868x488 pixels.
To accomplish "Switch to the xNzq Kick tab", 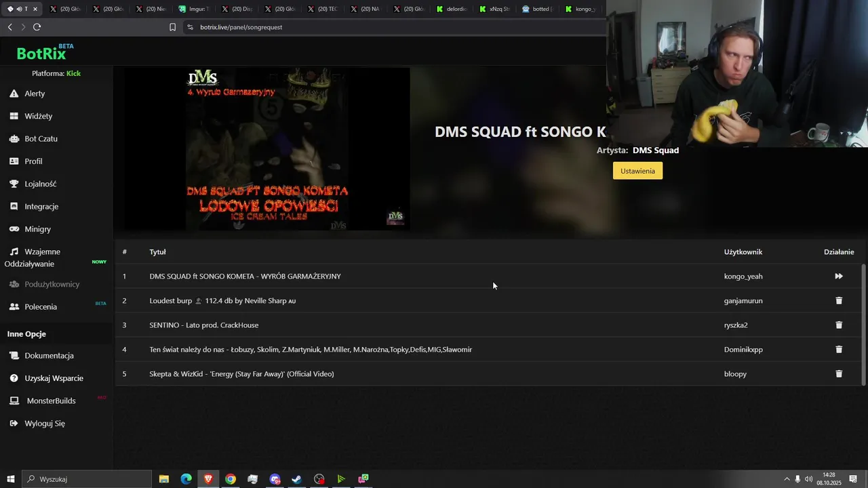I will (494, 9).
